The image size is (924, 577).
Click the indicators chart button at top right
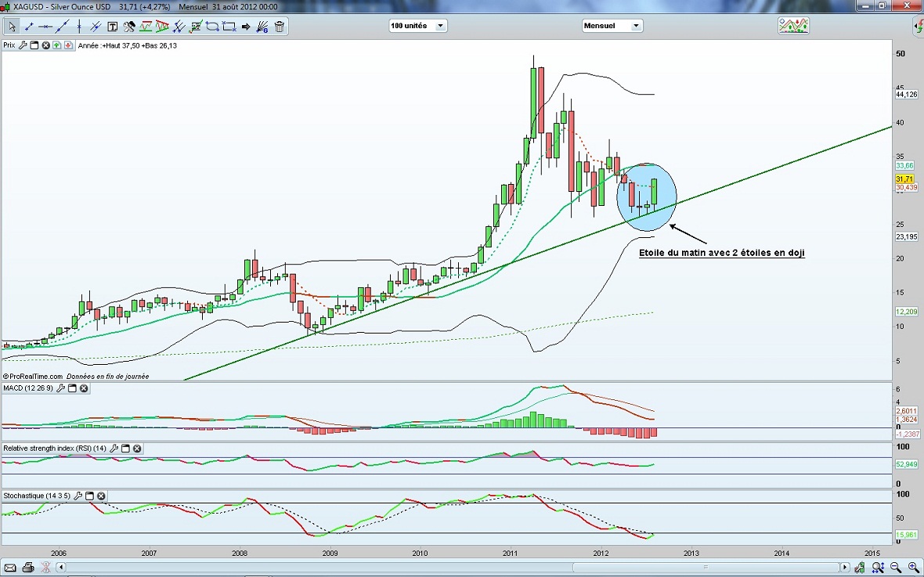tap(793, 26)
